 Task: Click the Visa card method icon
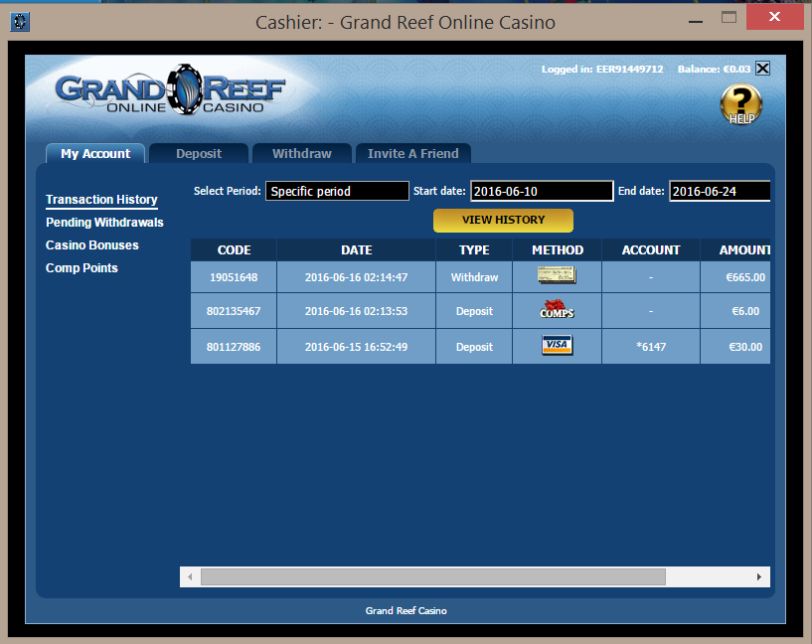pyautogui.click(x=557, y=345)
